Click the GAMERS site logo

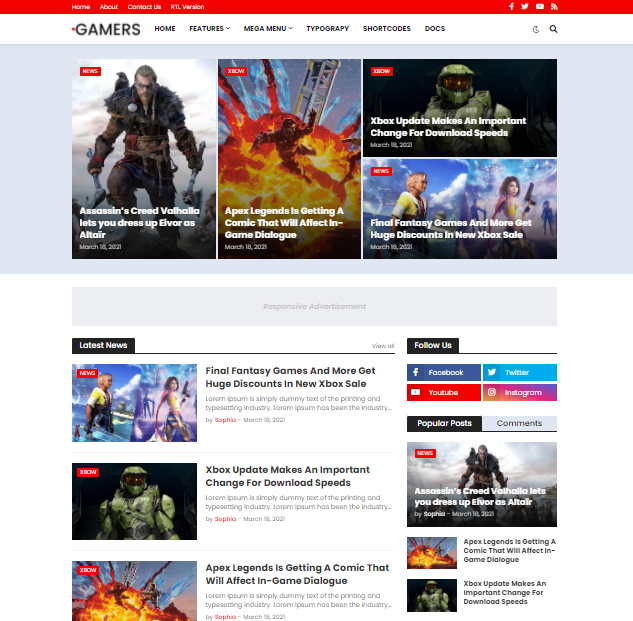pos(106,29)
